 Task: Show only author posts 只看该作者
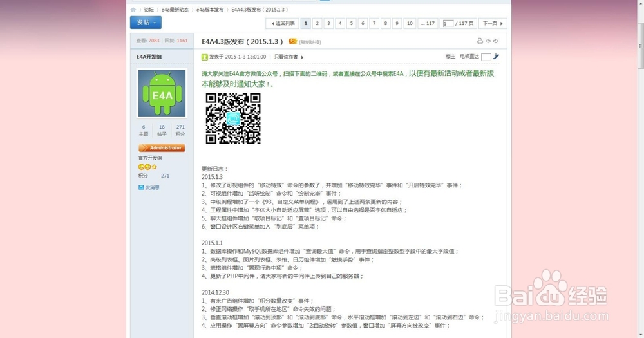[286, 57]
